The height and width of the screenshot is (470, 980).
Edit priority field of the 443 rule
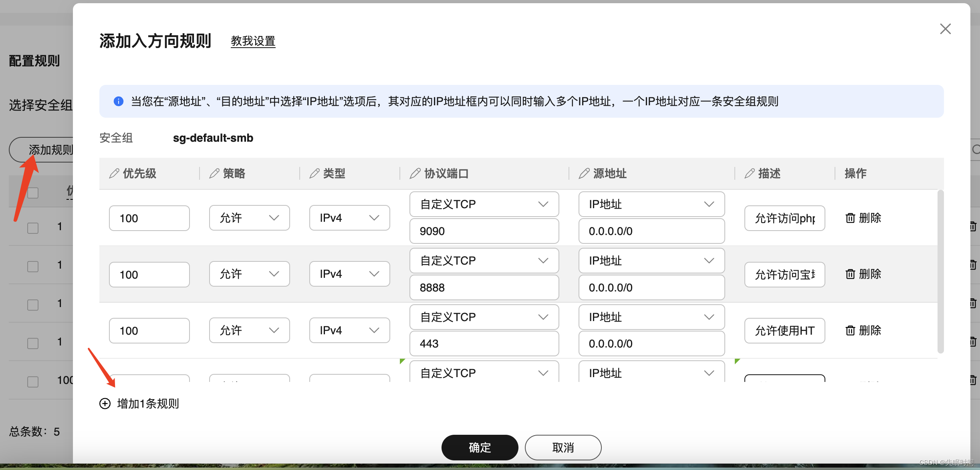coord(149,331)
